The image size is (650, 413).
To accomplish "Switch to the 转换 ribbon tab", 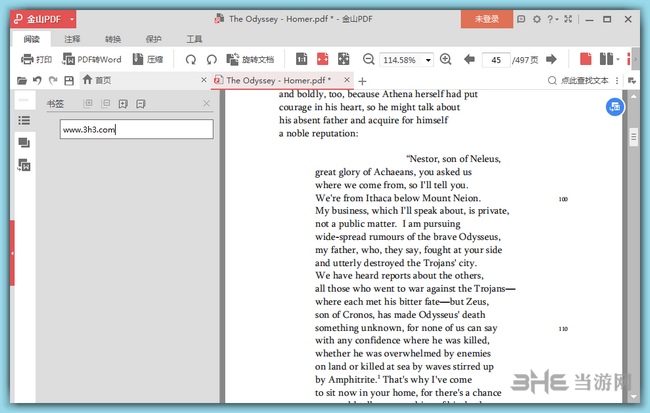I will coord(113,39).
